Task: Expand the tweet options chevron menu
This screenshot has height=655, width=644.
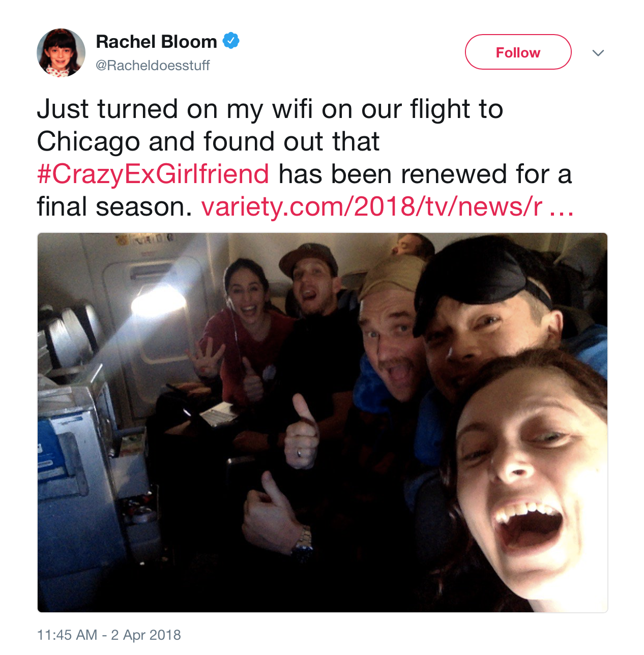Action: click(598, 53)
